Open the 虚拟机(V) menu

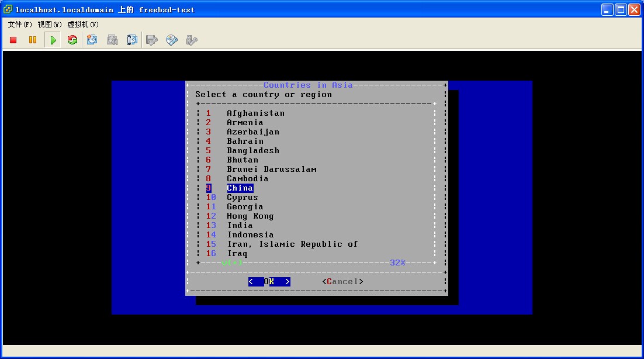(x=83, y=25)
